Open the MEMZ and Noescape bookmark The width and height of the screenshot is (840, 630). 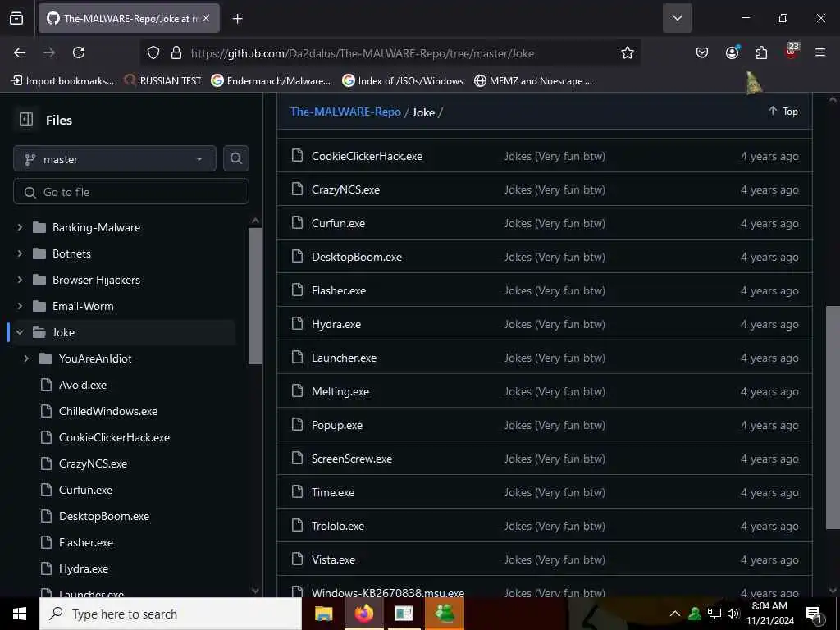click(x=533, y=81)
